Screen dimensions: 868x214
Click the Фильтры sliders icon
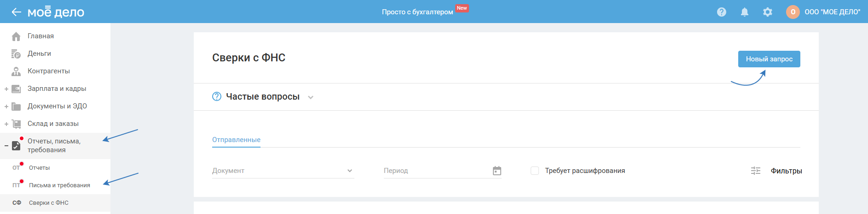(x=756, y=171)
